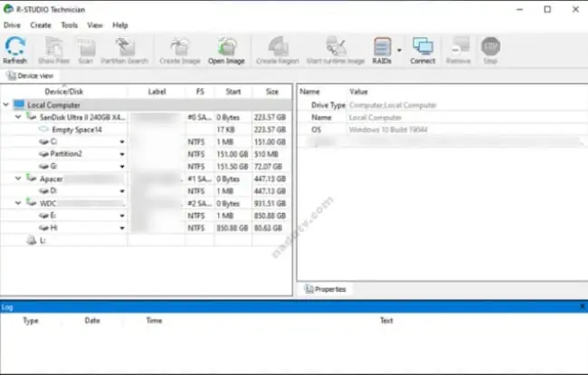Select the Apacer drive

pyautogui.click(x=52, y=179)
